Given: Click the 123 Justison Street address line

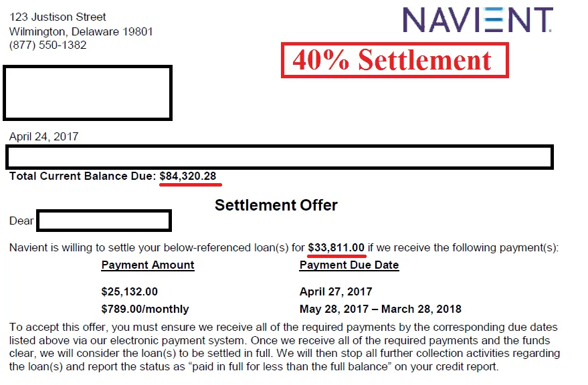Looking at the screenshot, I should pyautogui.click(x=58, y=17).
